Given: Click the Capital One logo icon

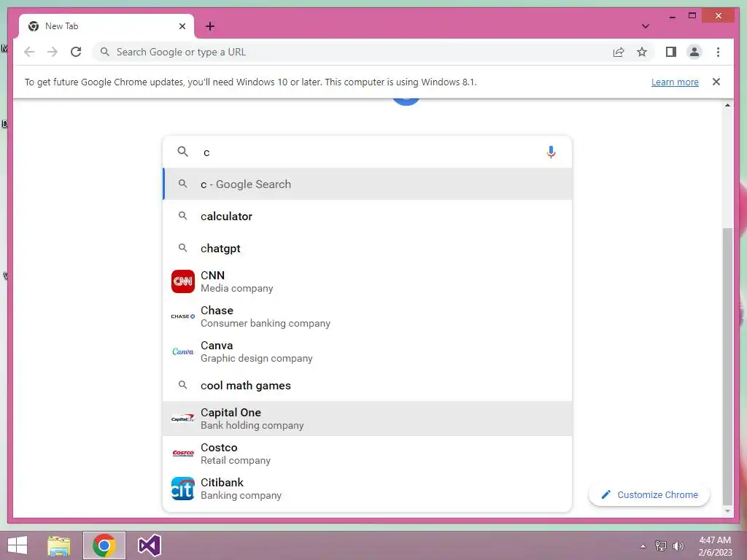Looking at the screenshot, I should 183,418.
